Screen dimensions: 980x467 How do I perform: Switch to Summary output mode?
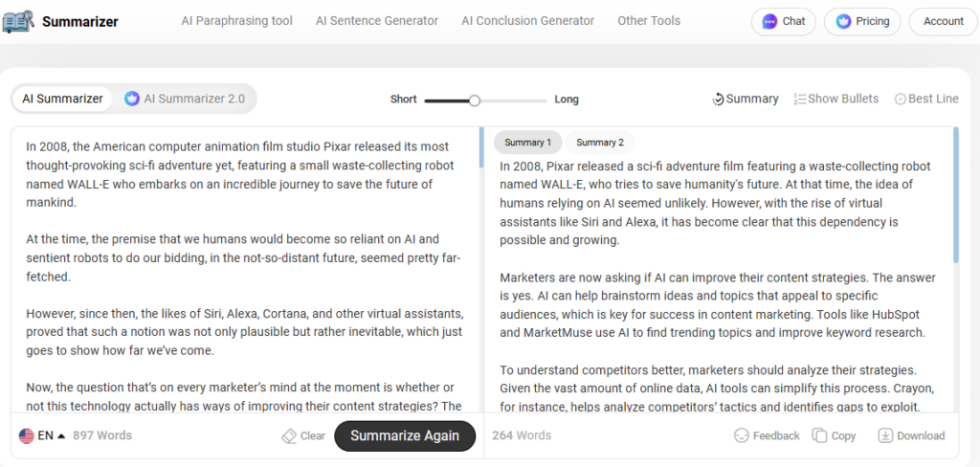point(746,99)
